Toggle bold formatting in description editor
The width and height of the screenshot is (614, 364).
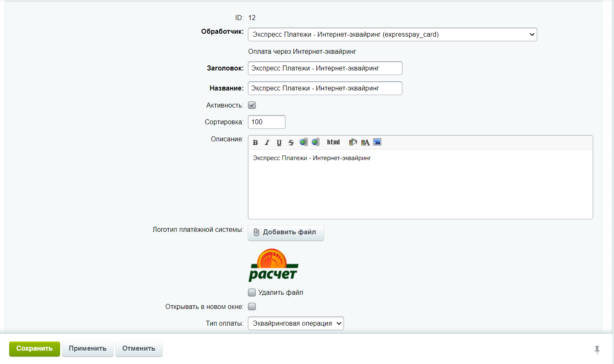point(255,143)
